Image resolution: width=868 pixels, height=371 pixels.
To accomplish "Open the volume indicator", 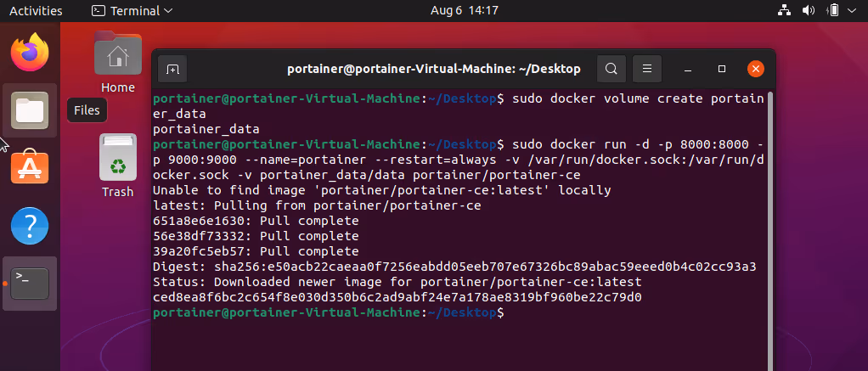I will [x=809, y=10].
